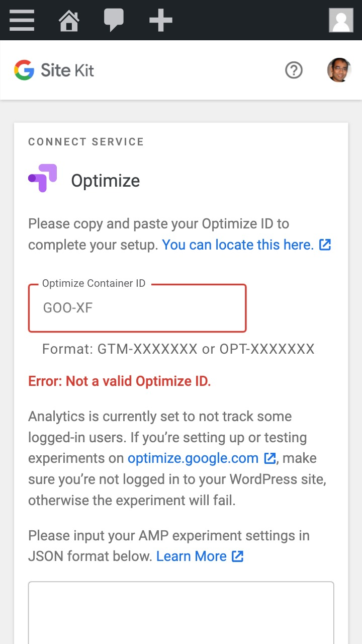
Task: Open comments via the speech bubble icon
Action: pyautogui.click(x=114, y=20)
